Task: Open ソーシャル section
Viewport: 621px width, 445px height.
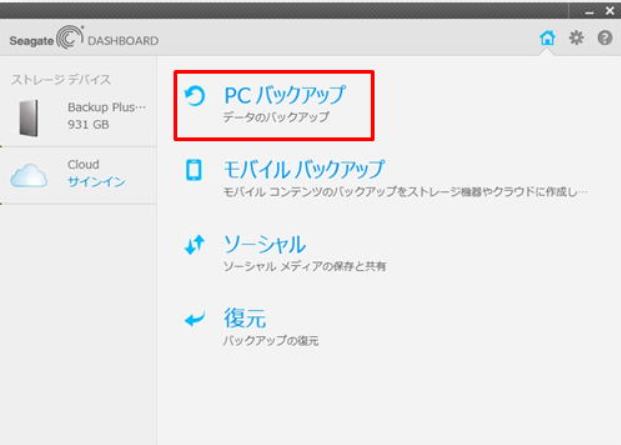Action: pos(265,244)
